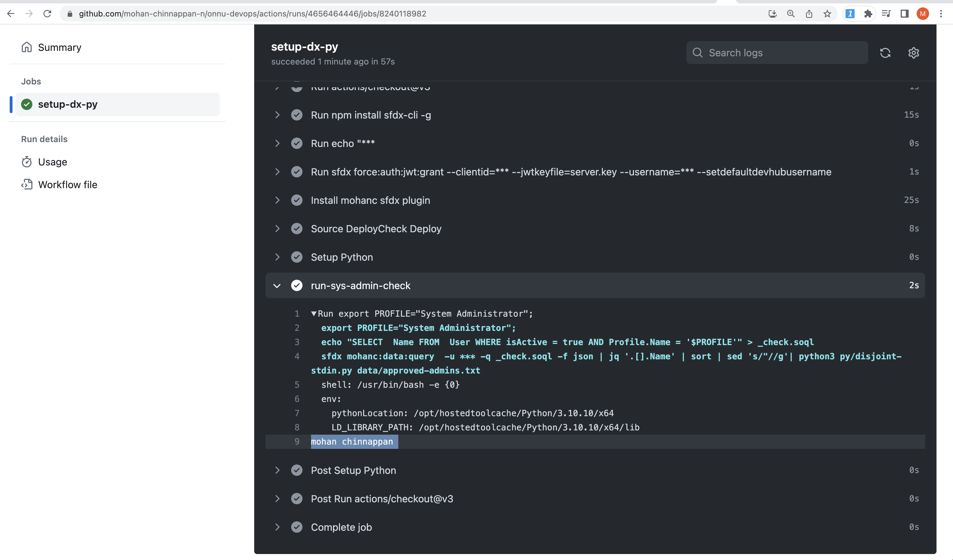Click the 8s duration of Source DeployCheck Deploy
Viewport: 953px width, 560px height.
914,229
